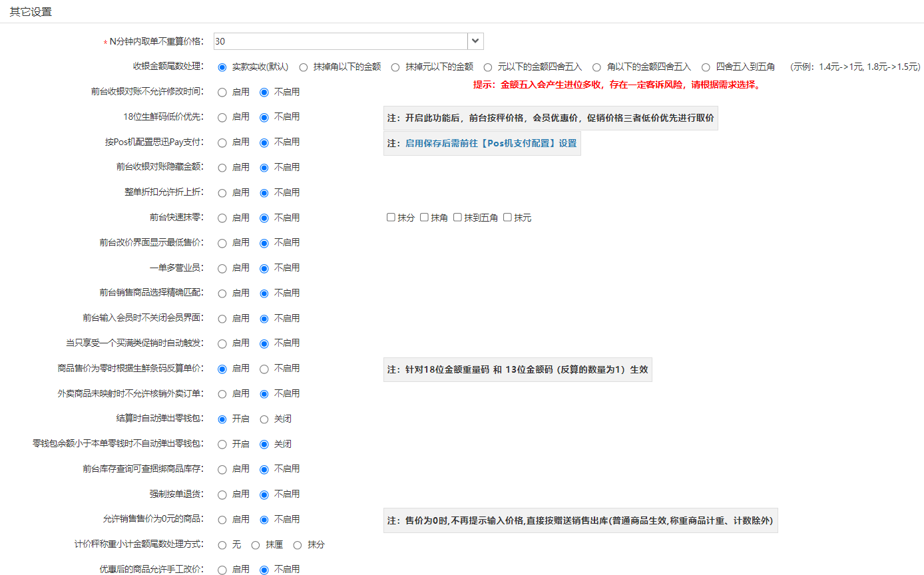
Task: Enable 18位生鲜码低价优先
Action: pyautogui.click(x=222, y=117)
